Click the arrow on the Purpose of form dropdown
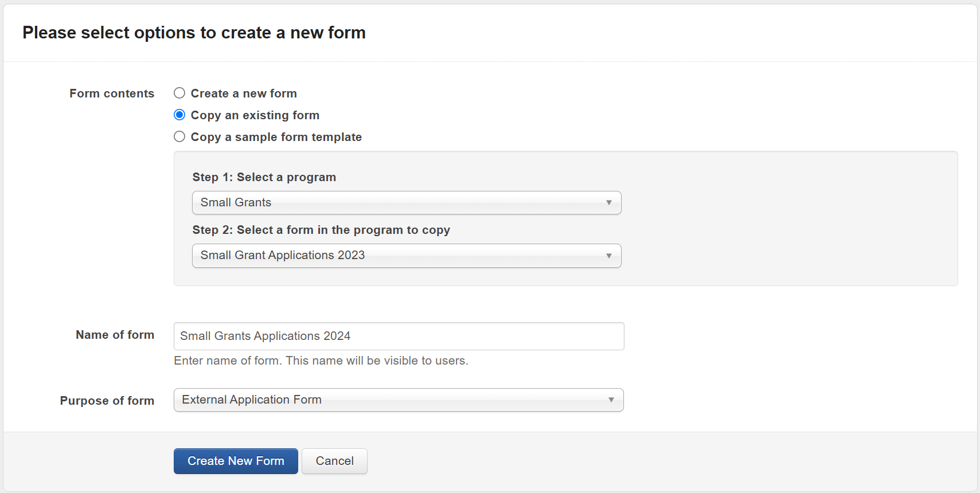The image size is (980, 493). 611,400
